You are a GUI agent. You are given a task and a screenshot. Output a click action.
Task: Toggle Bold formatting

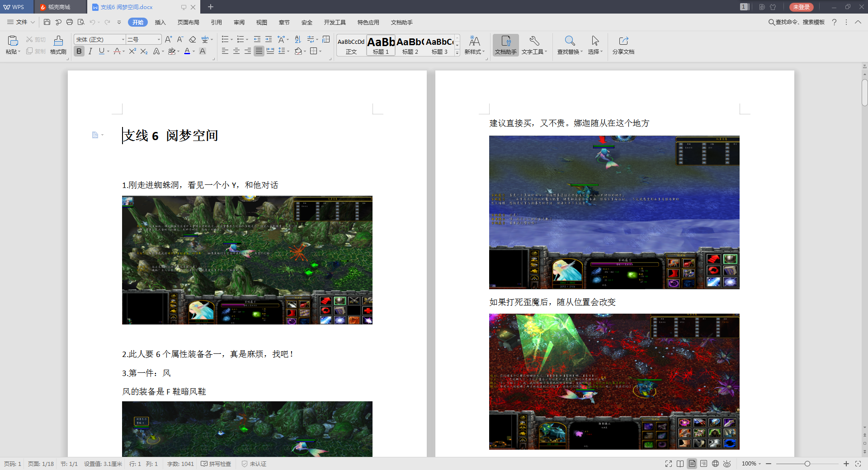pyautogui.click(x=79, y=52)
